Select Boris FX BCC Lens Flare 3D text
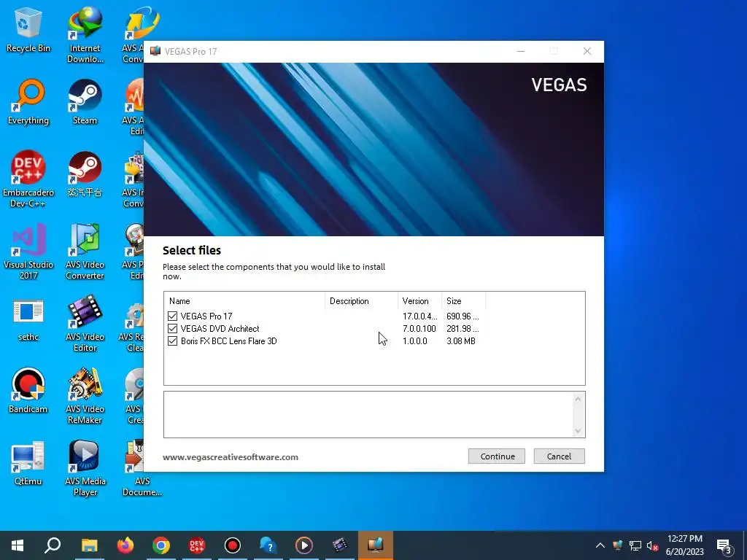This screenshot has width=747, height=560. [x=228, y=341]
